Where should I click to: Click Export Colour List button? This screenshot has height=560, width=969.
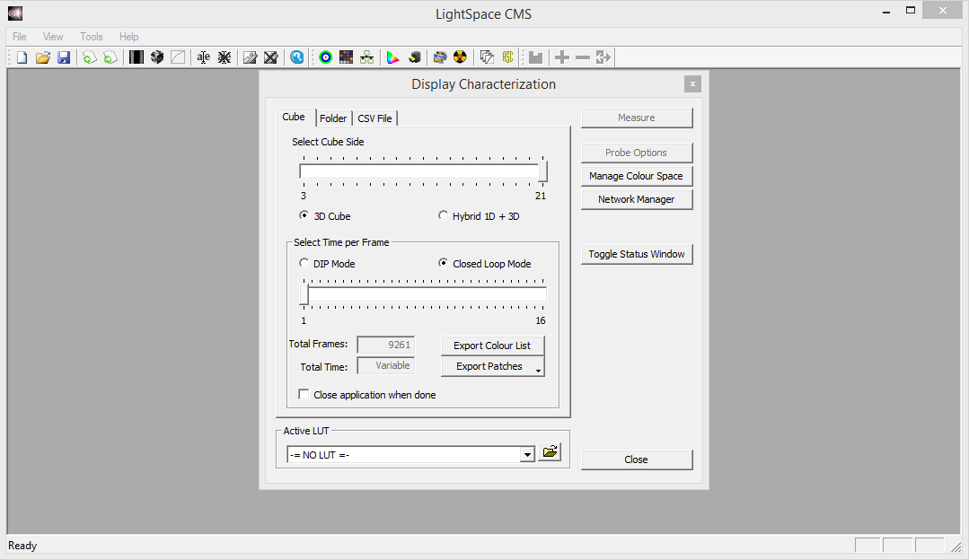click(492, 346)
